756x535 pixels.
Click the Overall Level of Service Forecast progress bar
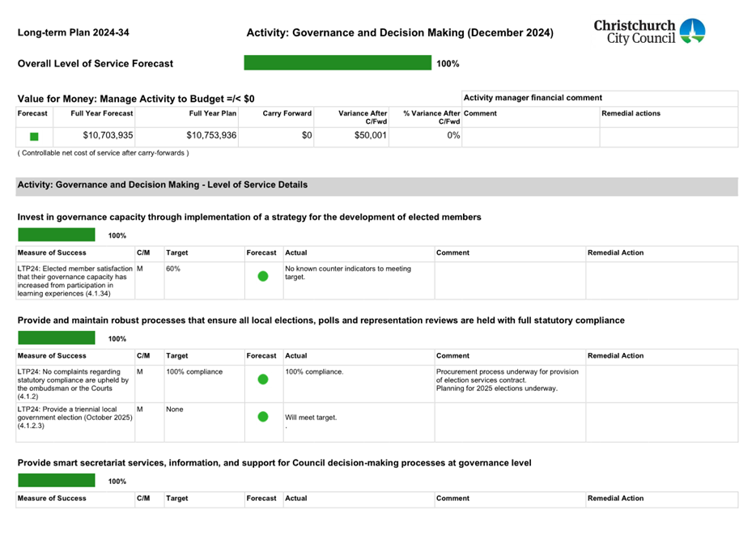pos(338,63)
